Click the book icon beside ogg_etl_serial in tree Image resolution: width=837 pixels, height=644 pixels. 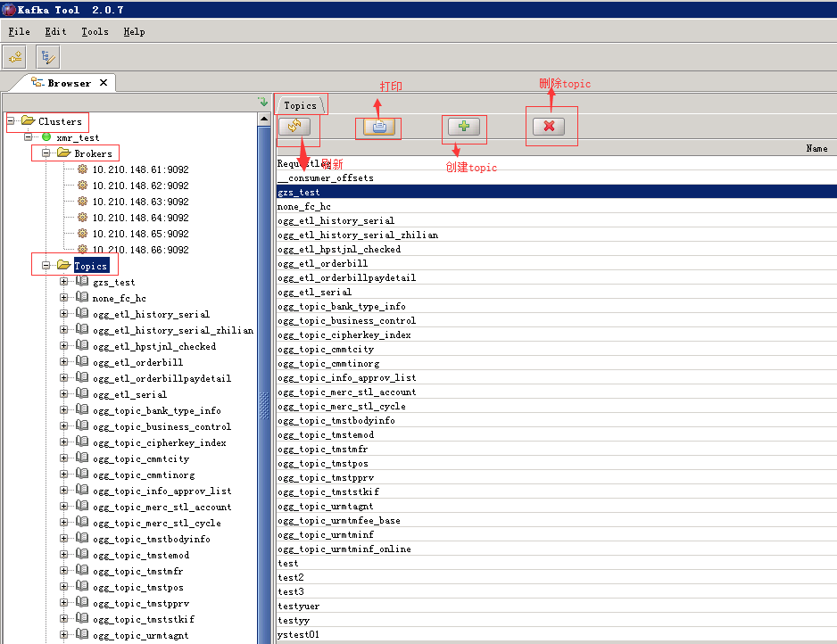point(82,393)
